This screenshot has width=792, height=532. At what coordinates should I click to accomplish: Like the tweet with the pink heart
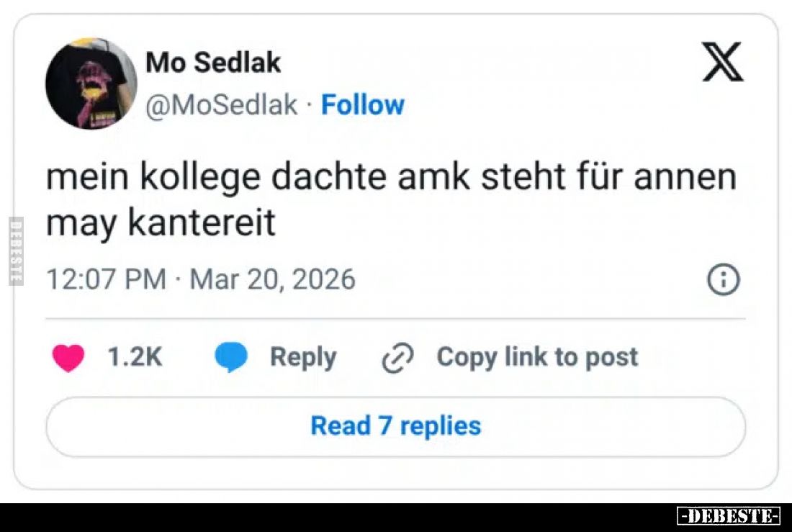pos(68,358)
